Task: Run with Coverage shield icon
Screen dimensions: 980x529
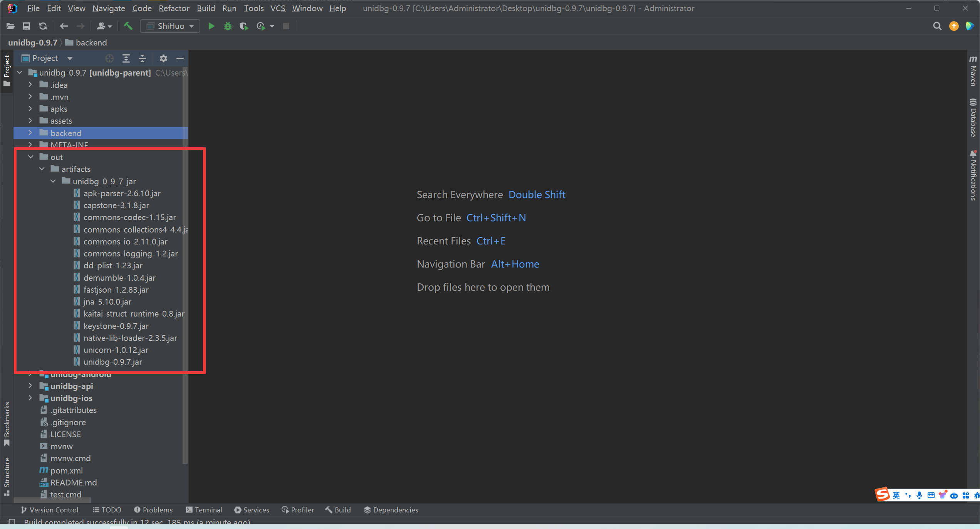Action: coord(243,26)
